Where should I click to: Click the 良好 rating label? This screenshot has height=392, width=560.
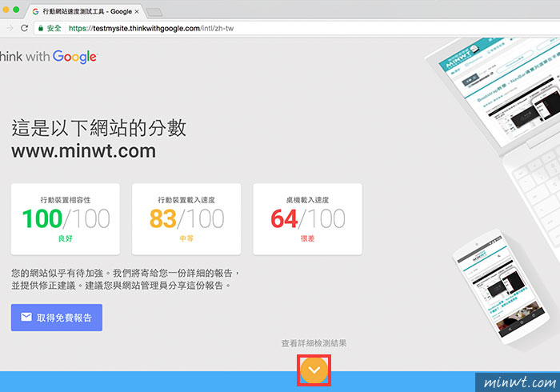(x=66, y=238)
